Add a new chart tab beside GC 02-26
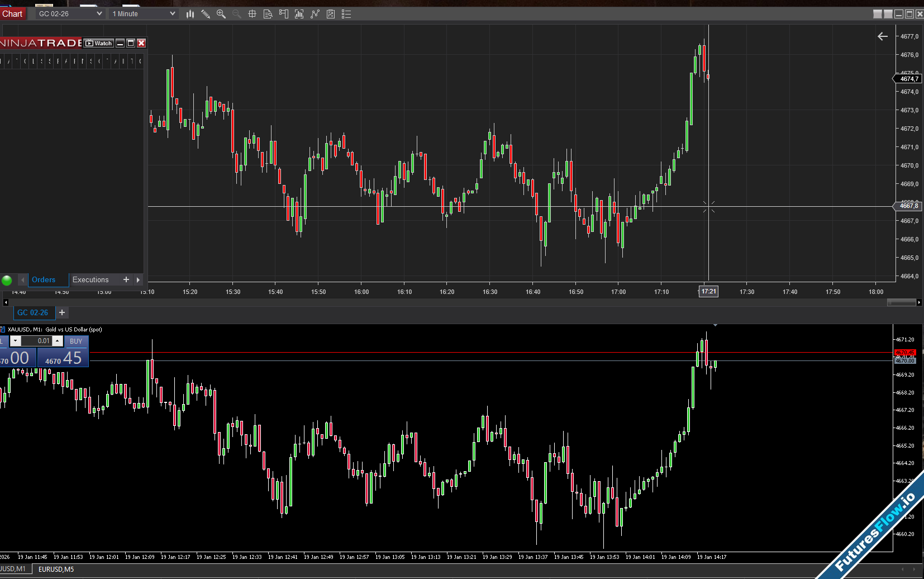924x579 pixels. (x=62, y=312)
